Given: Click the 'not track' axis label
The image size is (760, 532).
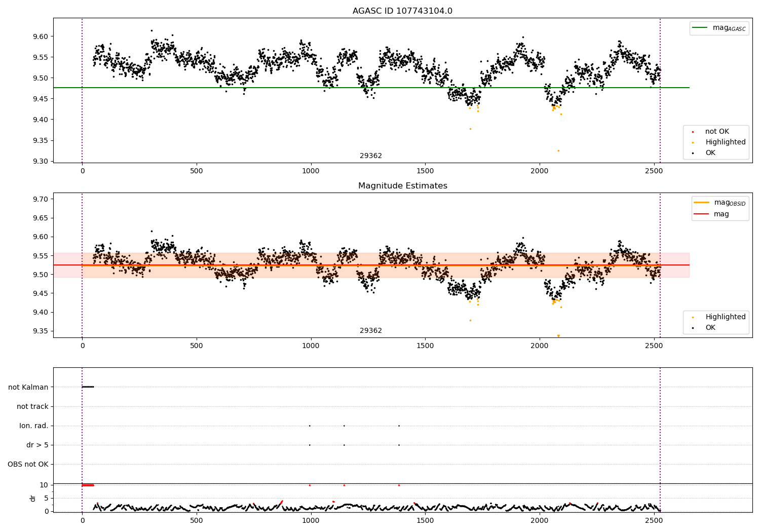Looking at the screenshot, I should [x=32, y=407].
